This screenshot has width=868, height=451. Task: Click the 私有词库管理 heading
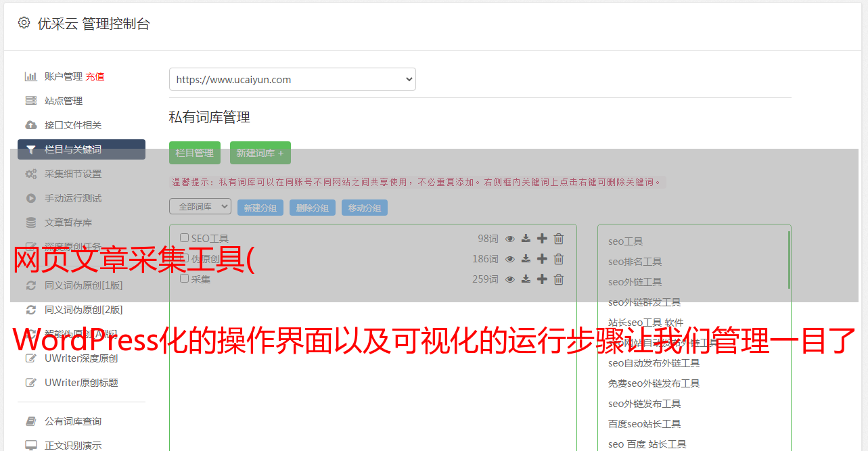tap(210, 118)
